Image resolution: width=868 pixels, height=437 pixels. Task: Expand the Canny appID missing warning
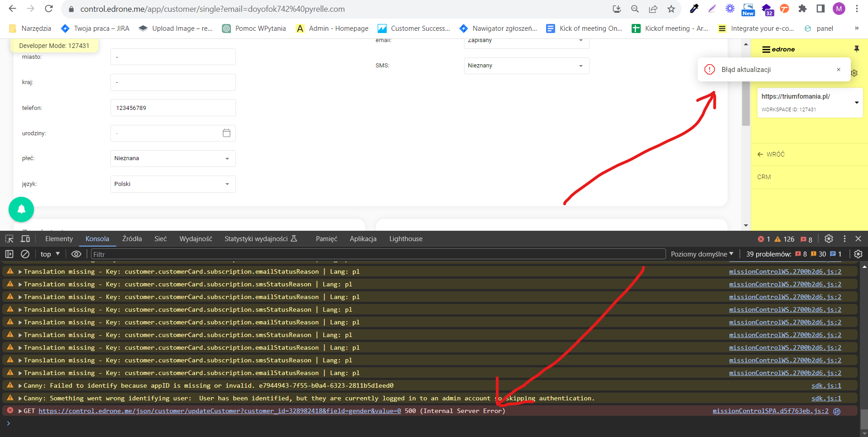coord(20,386)
